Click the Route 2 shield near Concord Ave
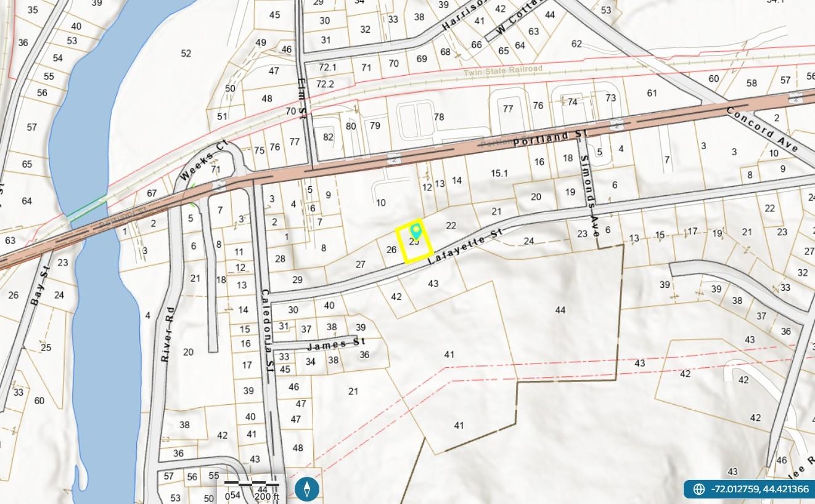 (797, 99)
